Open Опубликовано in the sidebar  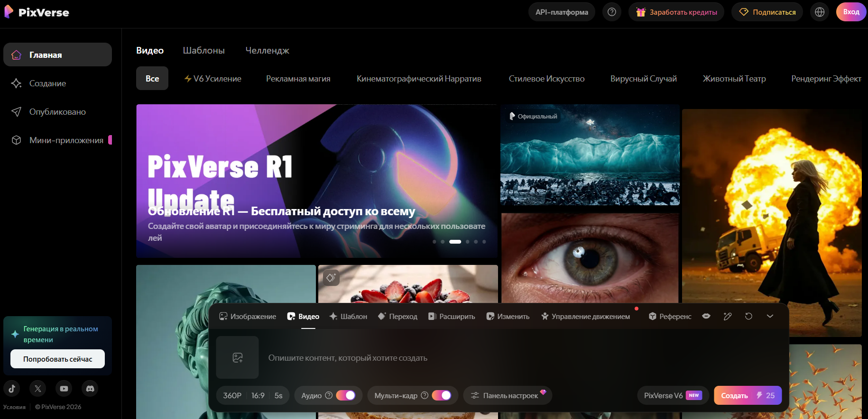(57, 112)
